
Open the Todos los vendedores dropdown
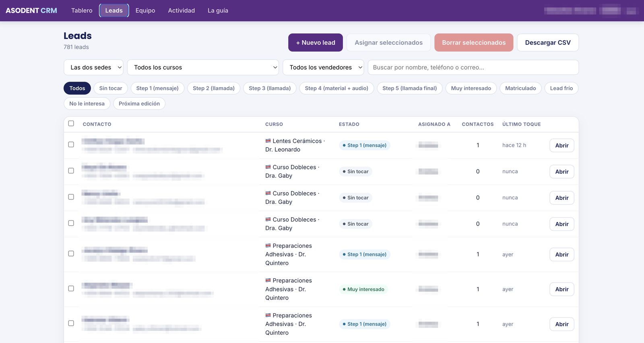(323, 68)
